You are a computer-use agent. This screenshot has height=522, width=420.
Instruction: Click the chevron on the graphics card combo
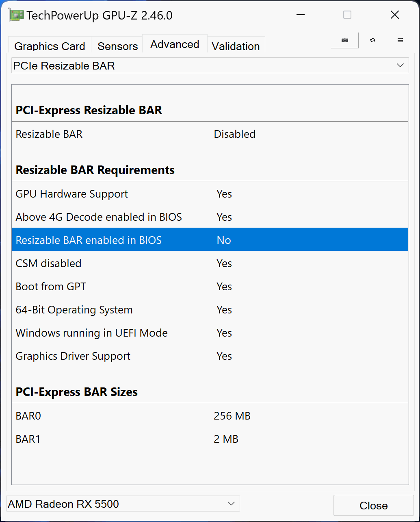click(231, 504)
